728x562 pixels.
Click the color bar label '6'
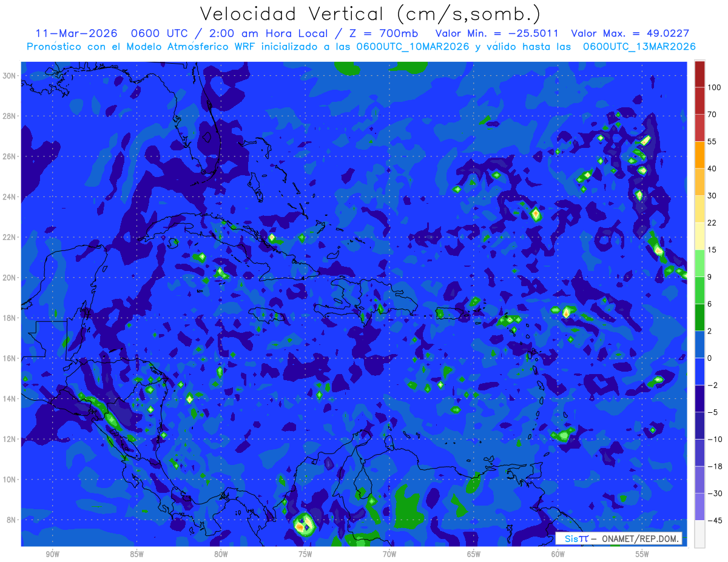pos(710,304)
